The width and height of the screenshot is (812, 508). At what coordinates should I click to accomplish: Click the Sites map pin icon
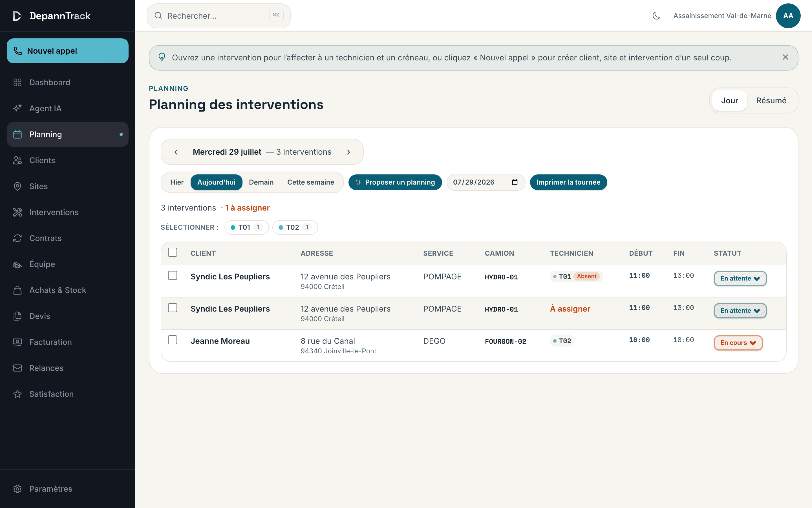tap(17, 186)
